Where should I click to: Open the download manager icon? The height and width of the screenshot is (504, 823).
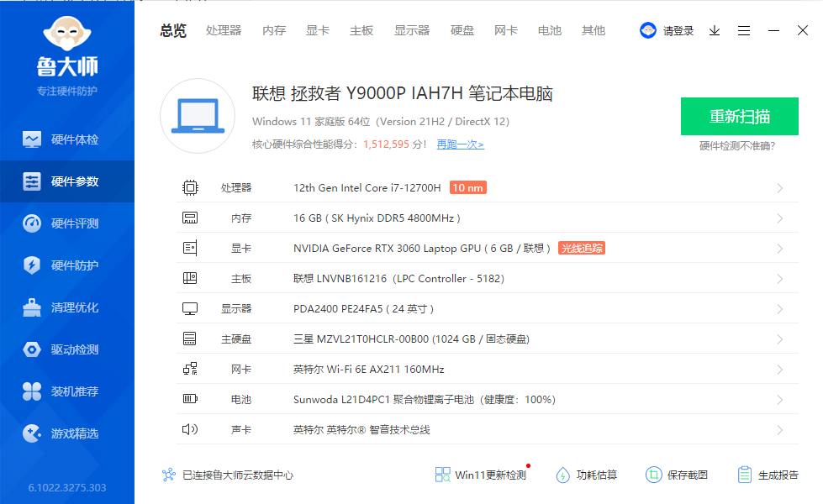715,31
